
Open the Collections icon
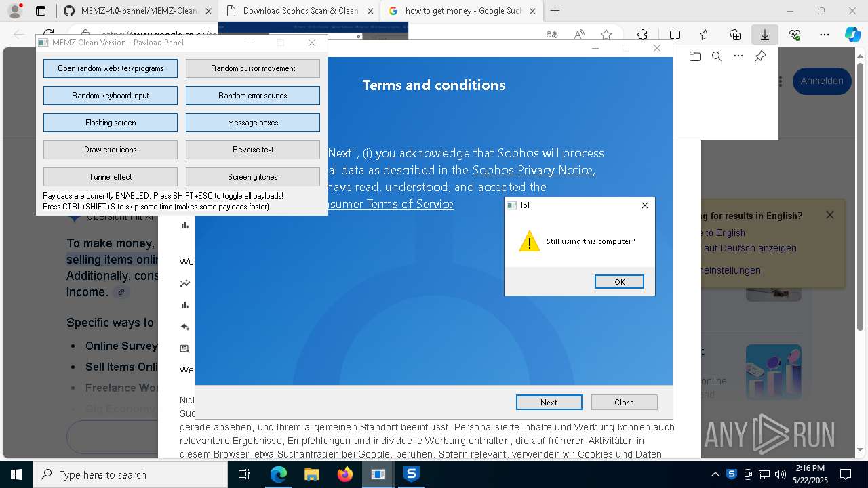(x=735, y=35)
